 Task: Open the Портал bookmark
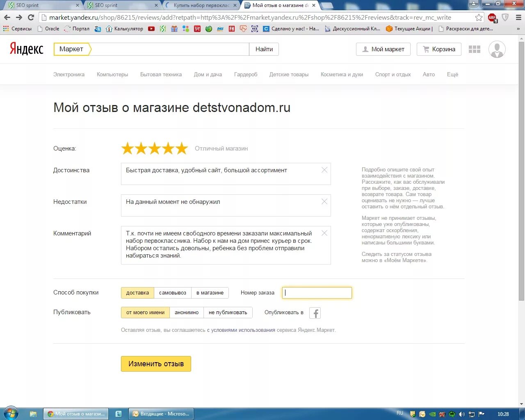click(77, 29)
